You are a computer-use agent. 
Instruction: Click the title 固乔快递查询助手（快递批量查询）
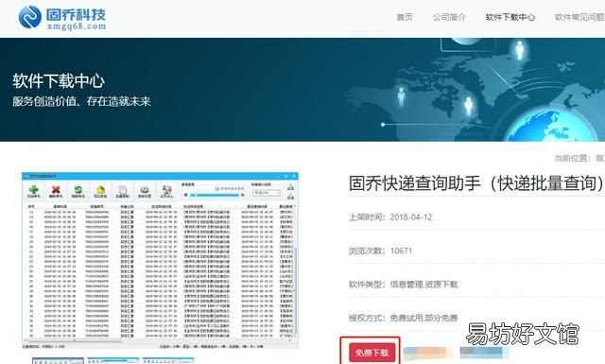(x=476, y=183)
